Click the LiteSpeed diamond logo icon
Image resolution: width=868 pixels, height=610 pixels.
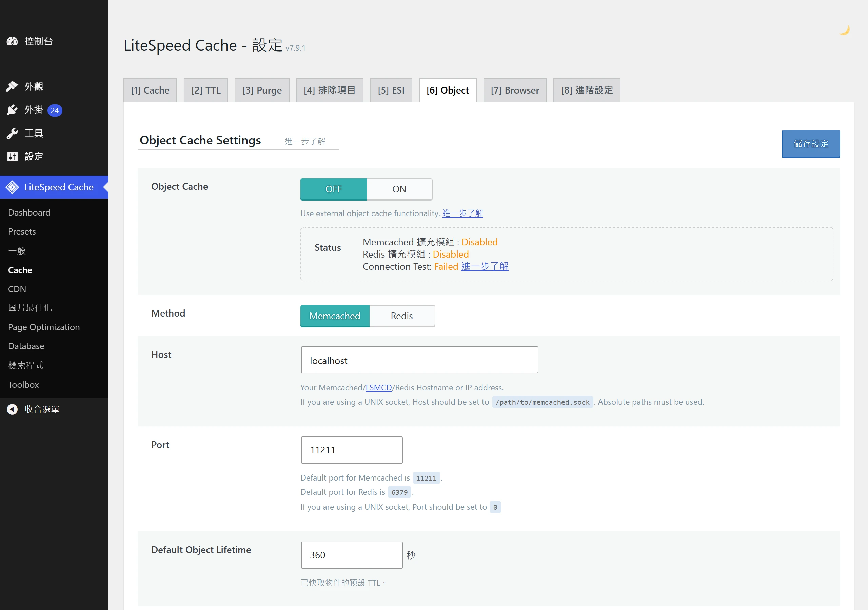pos(12,187)
